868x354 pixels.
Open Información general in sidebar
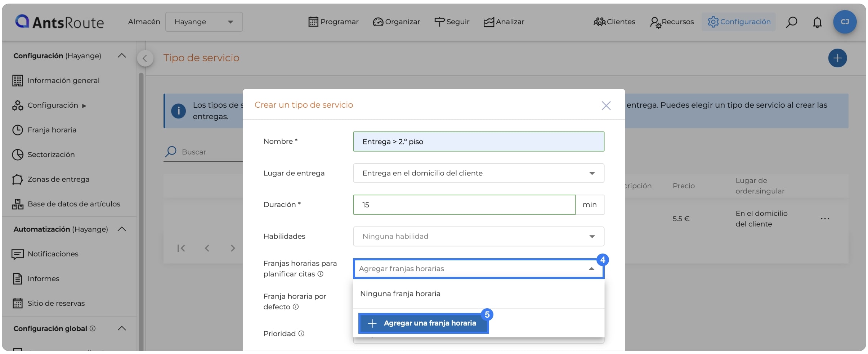pyautogui.click(x=63, y=80)
